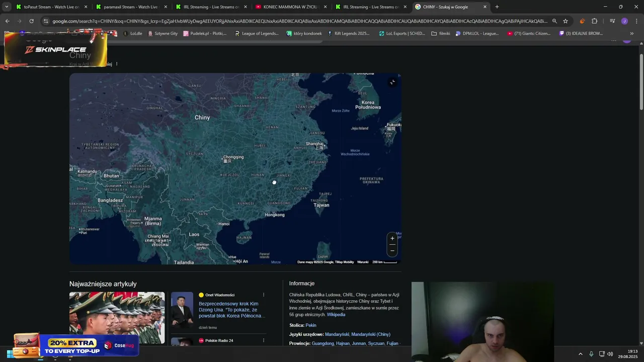Open Rift Legends 2025 bookmark

tap(349, 34)
